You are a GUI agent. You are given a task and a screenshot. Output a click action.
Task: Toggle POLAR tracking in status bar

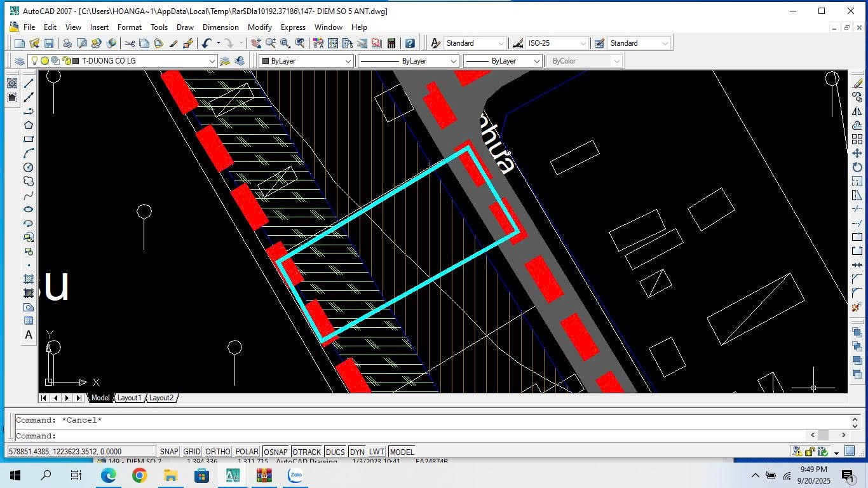click(247, 452)
